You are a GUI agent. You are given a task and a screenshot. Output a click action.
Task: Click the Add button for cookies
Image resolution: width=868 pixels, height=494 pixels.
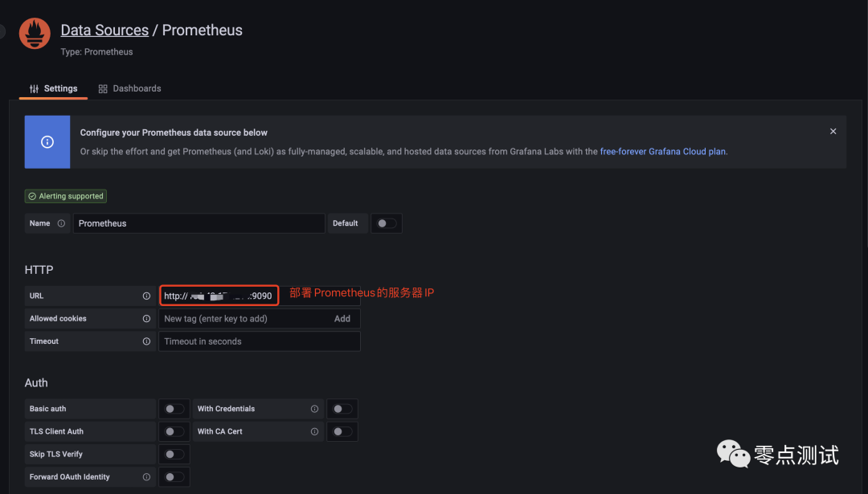342,319
